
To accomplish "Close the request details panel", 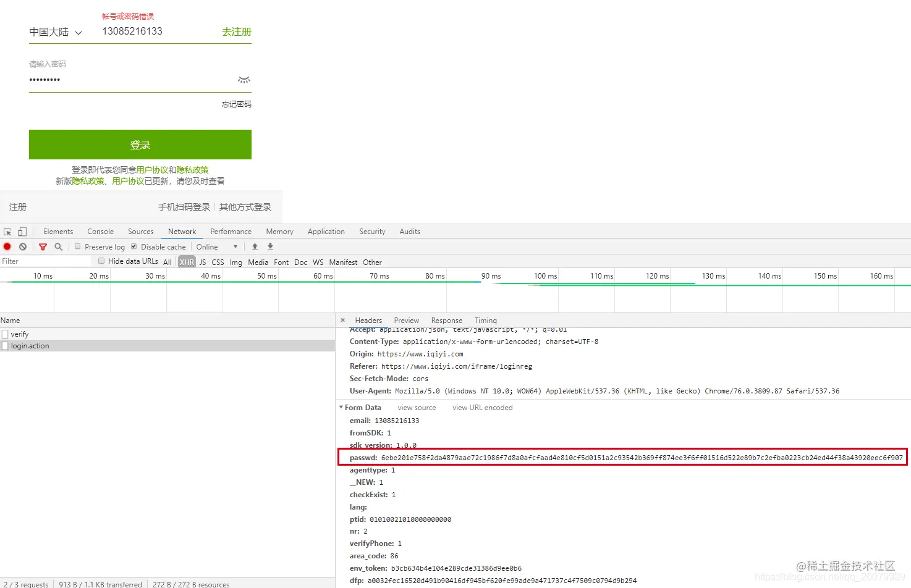I will [343, 320].
